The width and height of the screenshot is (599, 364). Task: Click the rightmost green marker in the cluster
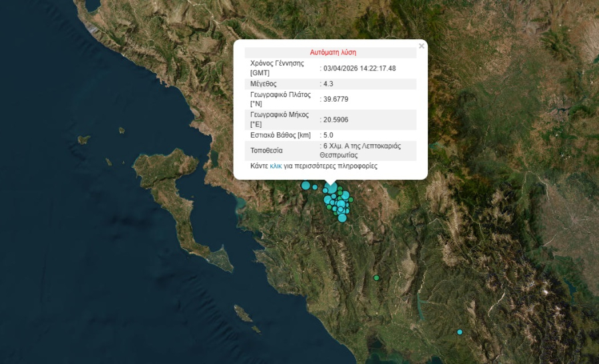(351, 199)
